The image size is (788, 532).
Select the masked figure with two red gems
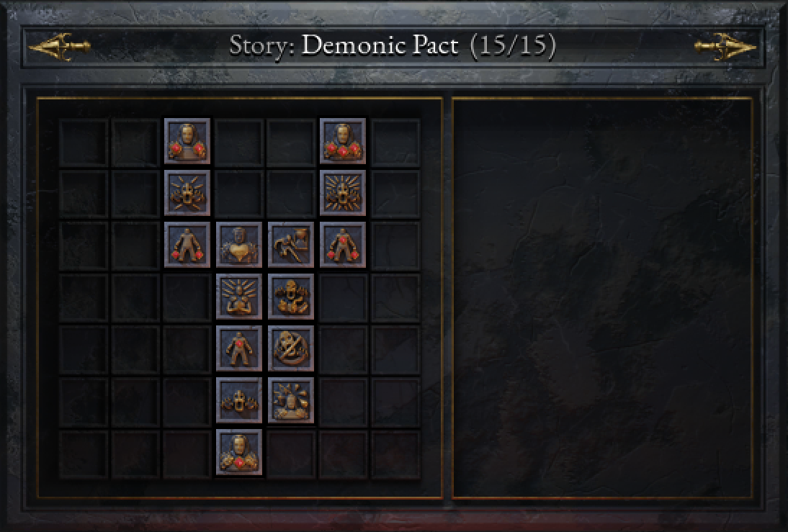coord(187,141)
